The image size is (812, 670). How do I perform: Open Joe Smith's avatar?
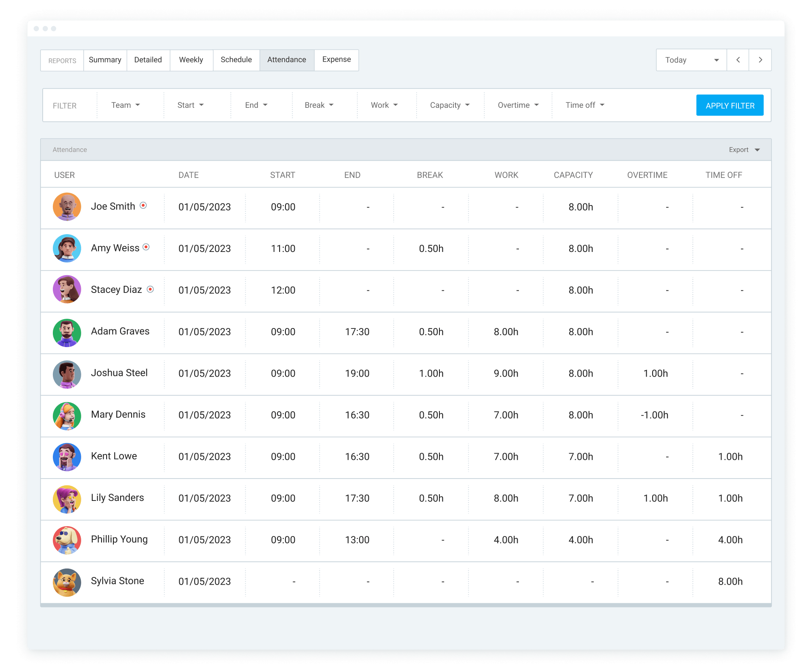click(x=67, y=207)
